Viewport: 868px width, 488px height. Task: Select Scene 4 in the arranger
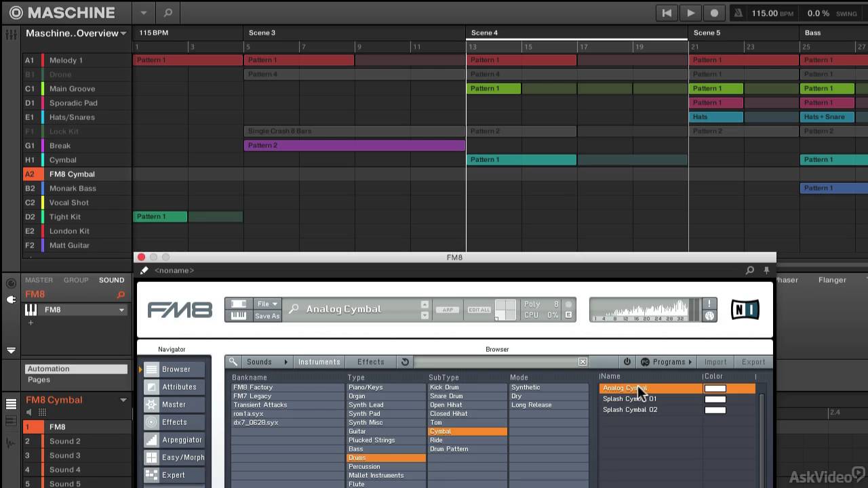pos(576,33)
